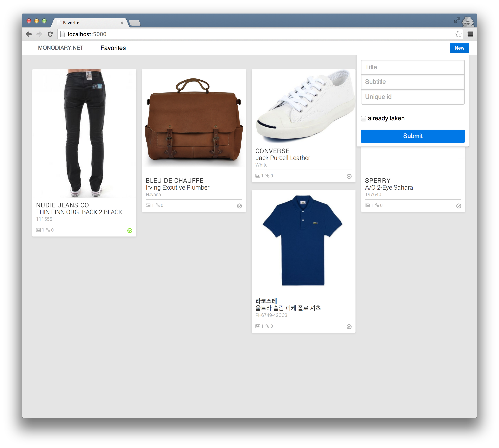Click the browser back arrow
Image resolution: width=499 pixels, height=448 pixels.
[x=29, y=34]
